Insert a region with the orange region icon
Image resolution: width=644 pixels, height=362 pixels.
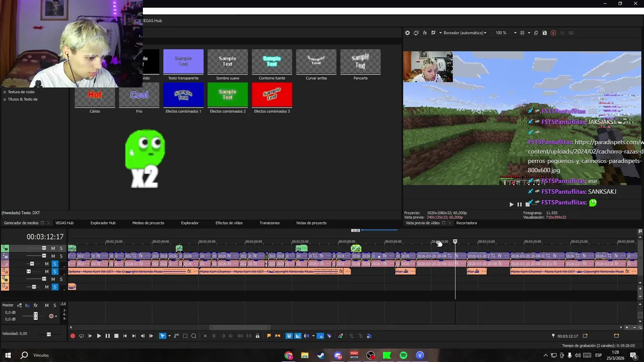point(277,336)
